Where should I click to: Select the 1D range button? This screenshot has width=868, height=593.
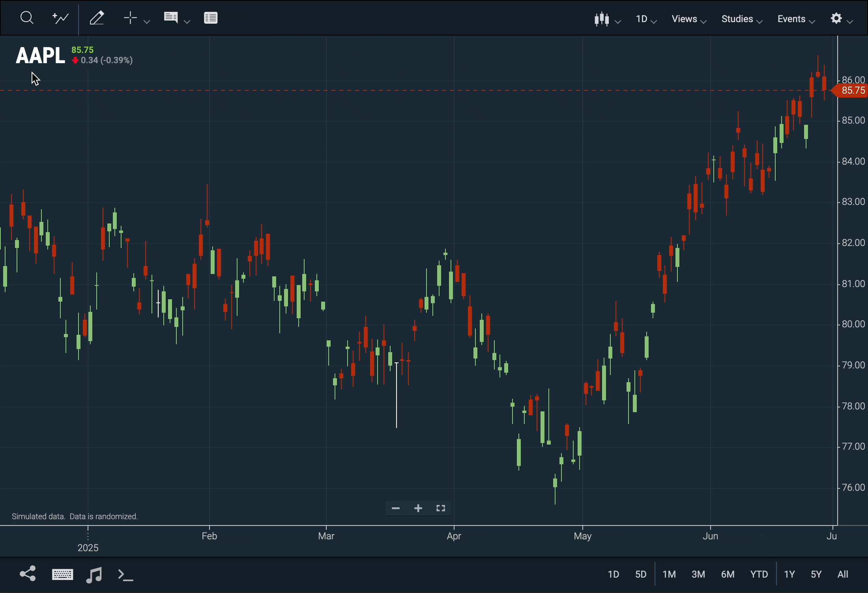click(x=614, y=574)
